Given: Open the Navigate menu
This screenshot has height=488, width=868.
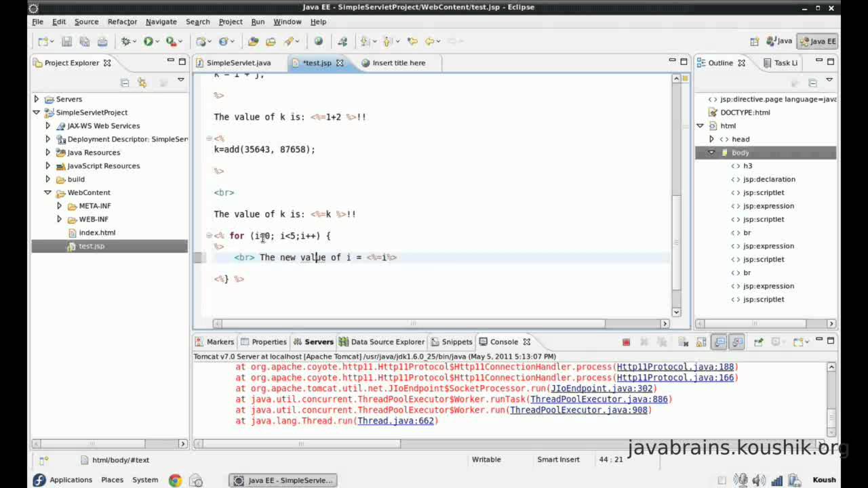Looking at the screenshot, I should (x=161, y=22).
